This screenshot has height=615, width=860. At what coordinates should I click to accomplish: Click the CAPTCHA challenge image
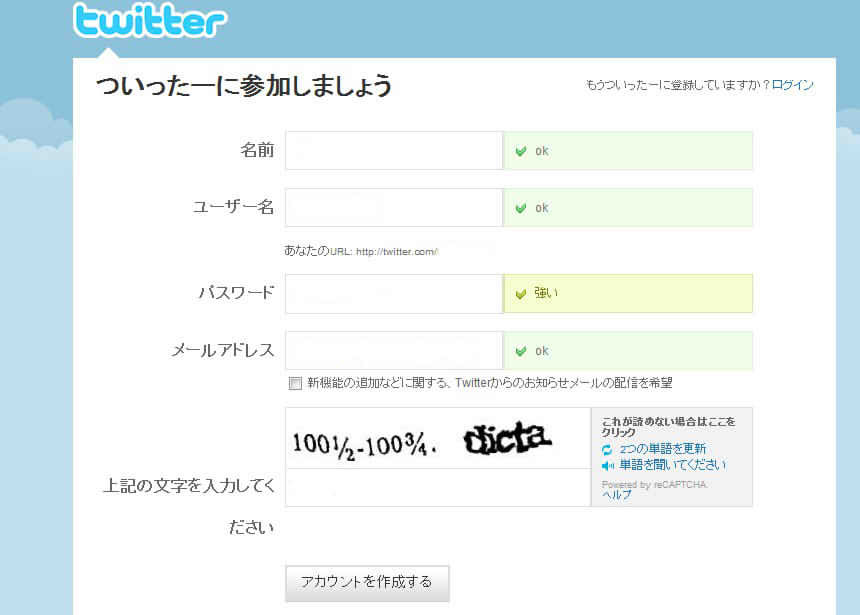click(438, 438)
